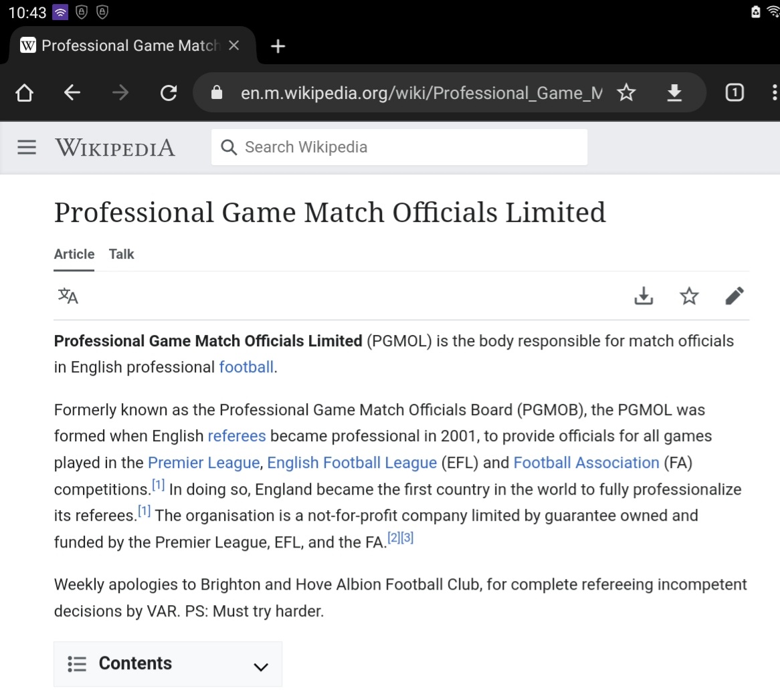The height and width of the screenshot is (700, 780).
Task: Open citation [2]
Action: tap(394, 538)
